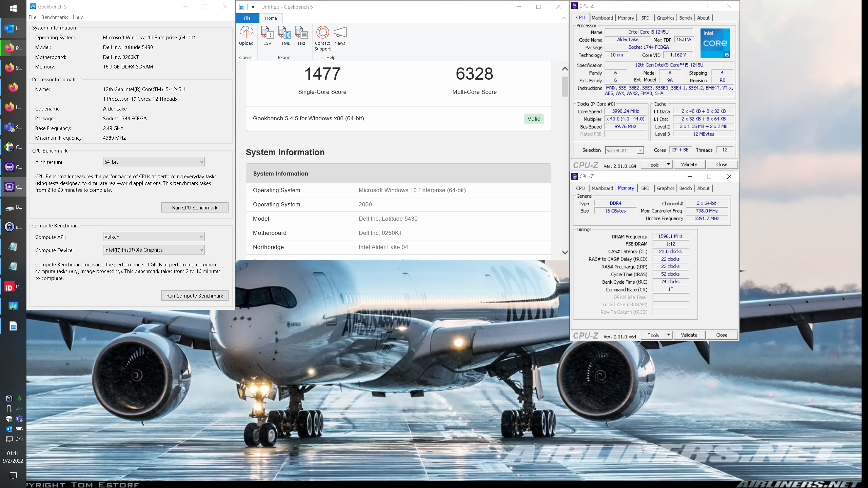Open the Compute API Vulkan dropdown
Viewport: 868px width, 488px height.
tap(154, 237)
